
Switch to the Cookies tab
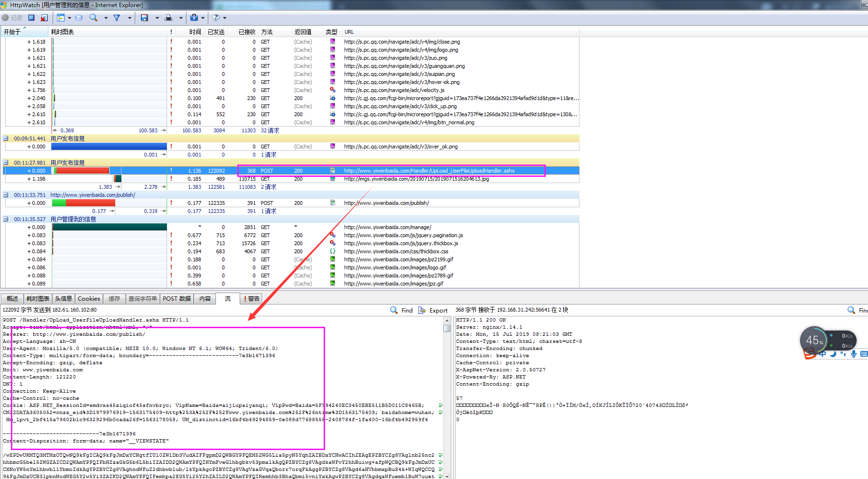pyautogui.click(x=89, y=299)
